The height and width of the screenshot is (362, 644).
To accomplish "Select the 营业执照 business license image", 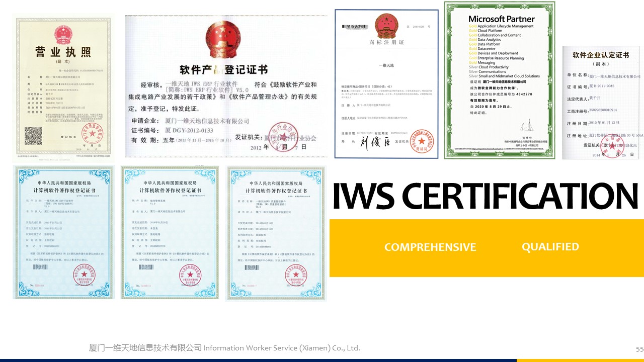I will coord(63,88).
